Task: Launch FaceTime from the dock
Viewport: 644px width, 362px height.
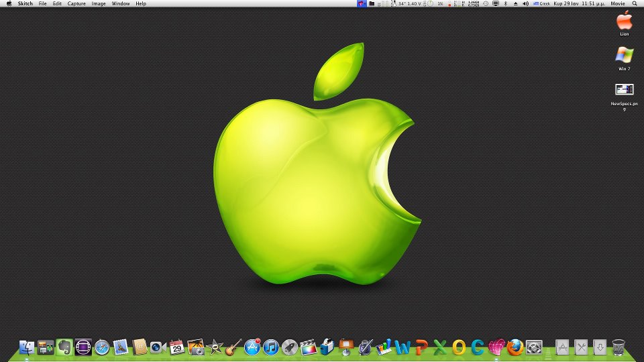Action: pyautogui.click(x=158, y=348)
